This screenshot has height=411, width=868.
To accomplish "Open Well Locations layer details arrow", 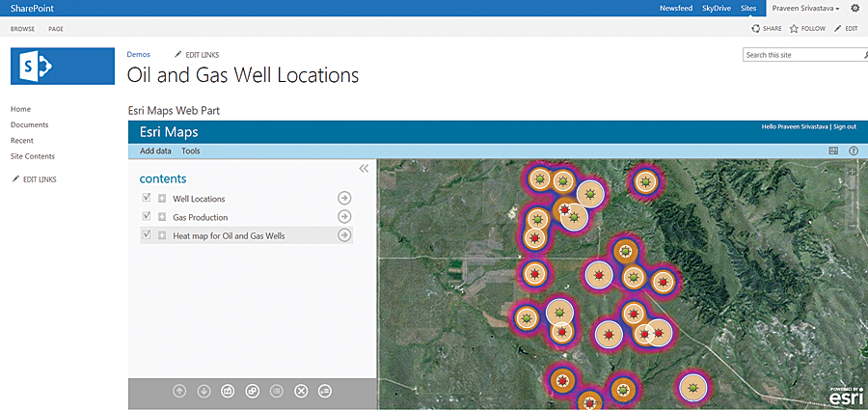I will [x=344, y=199].
